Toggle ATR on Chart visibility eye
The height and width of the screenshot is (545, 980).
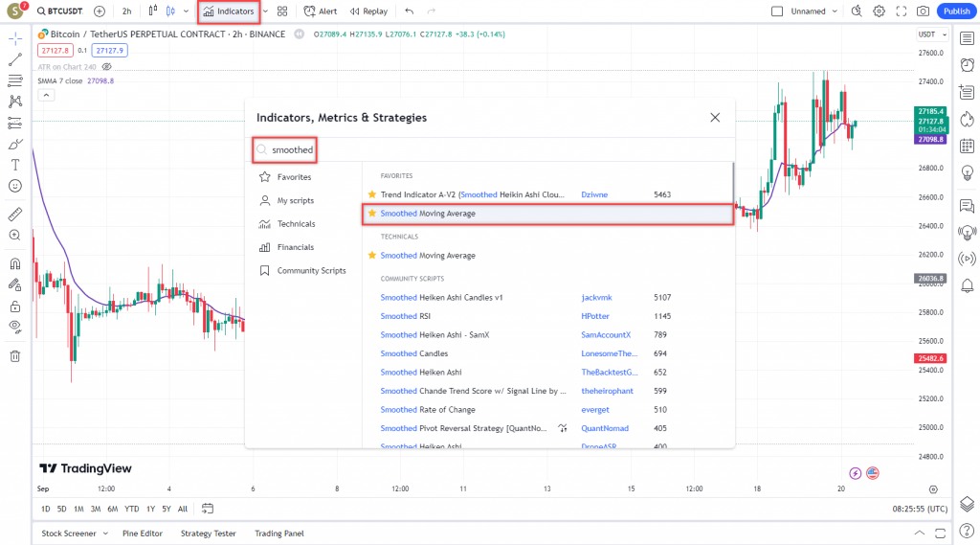click(x=107, y=67)
